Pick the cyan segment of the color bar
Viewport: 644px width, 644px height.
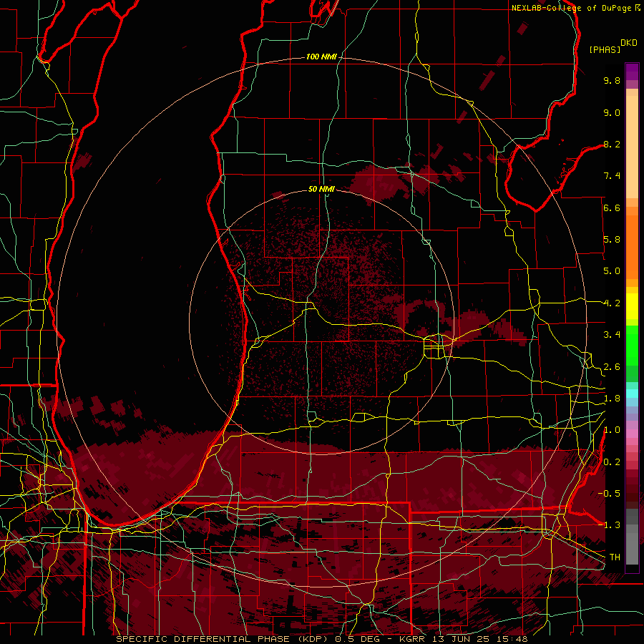click(x=632, y=394)
